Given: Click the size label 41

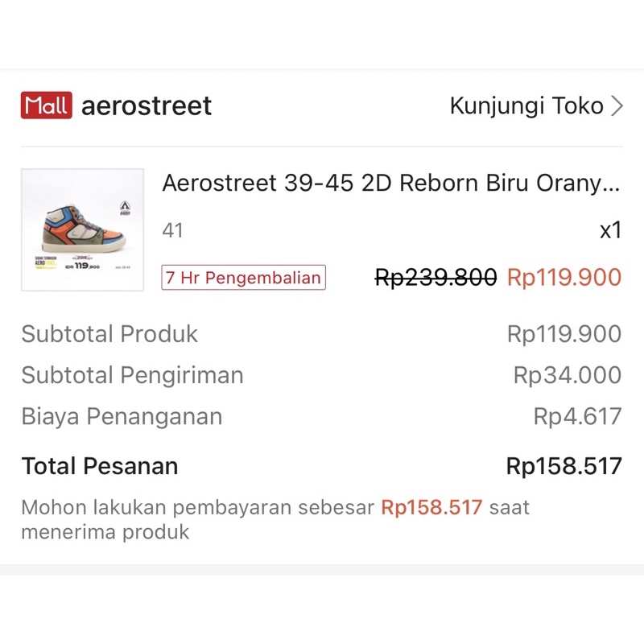Looking at the screenshot, I should (172, 230).
